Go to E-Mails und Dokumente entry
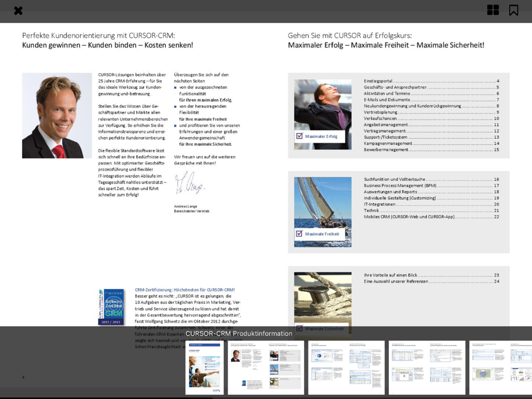This screenshot has height=399, width=532. pyautogui.click(x=431, y=100)
